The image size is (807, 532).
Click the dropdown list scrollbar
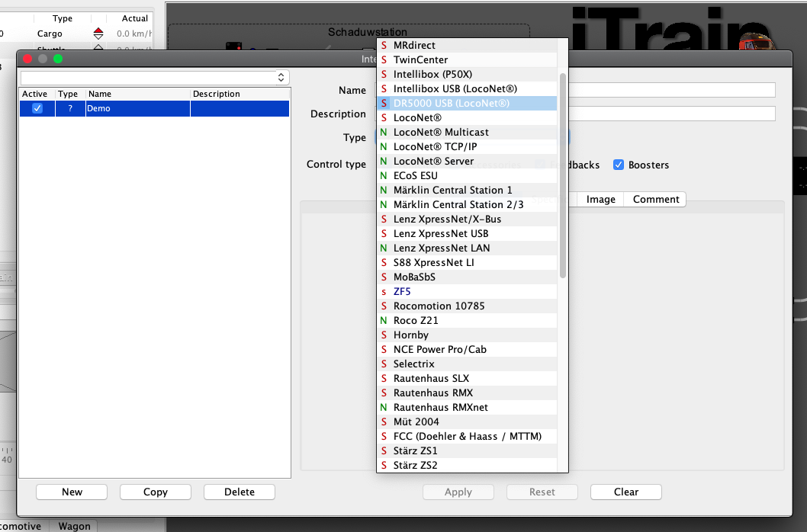tap(562, 175)
